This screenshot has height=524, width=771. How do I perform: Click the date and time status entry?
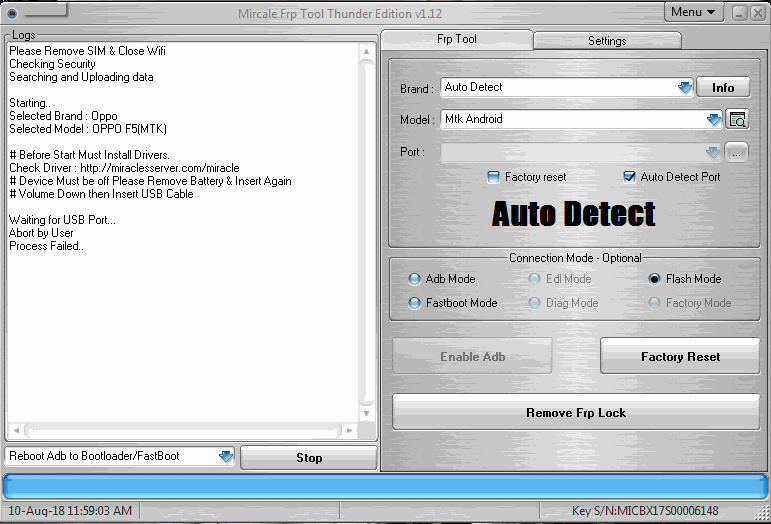coord(70,511)
